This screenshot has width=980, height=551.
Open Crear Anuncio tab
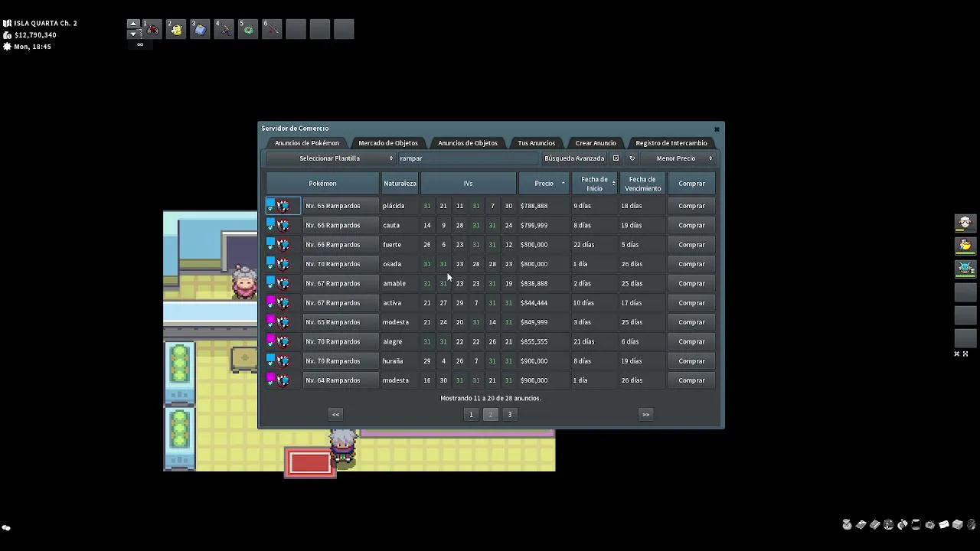point(596,143)
